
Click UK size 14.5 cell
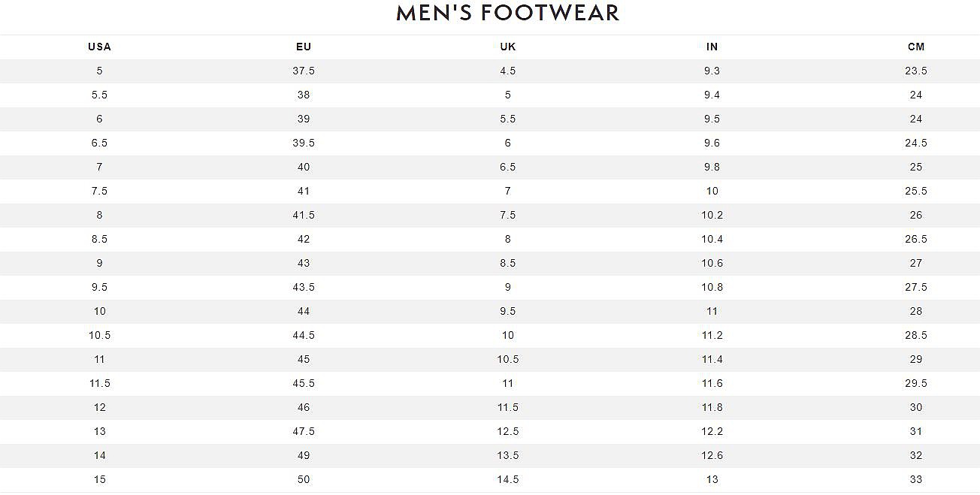point(508,479)
